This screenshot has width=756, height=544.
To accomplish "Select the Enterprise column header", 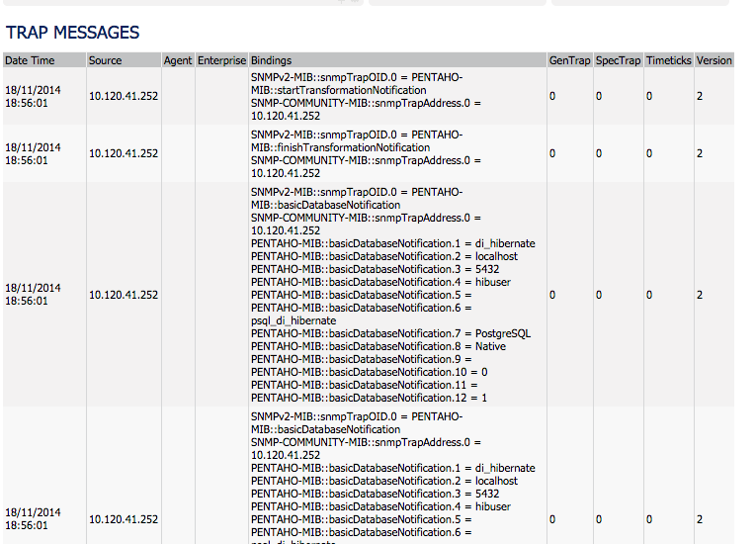I will coord(221,60).
